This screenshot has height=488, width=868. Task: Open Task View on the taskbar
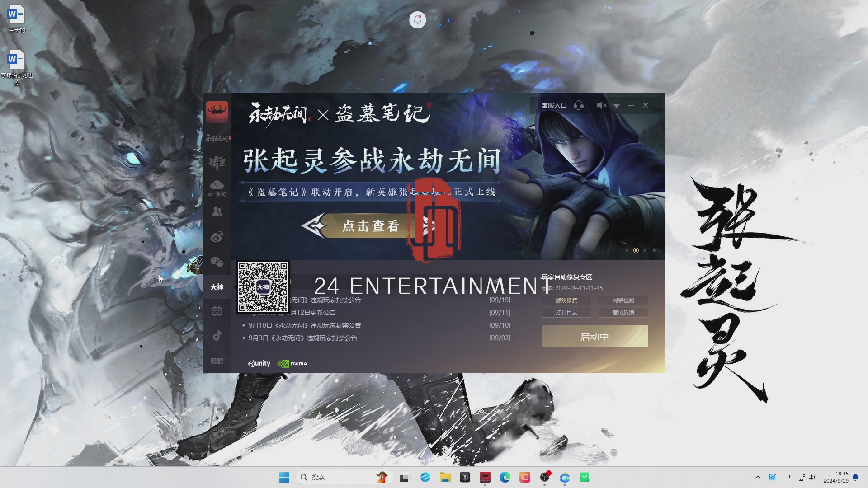click(x=404, y=477)
